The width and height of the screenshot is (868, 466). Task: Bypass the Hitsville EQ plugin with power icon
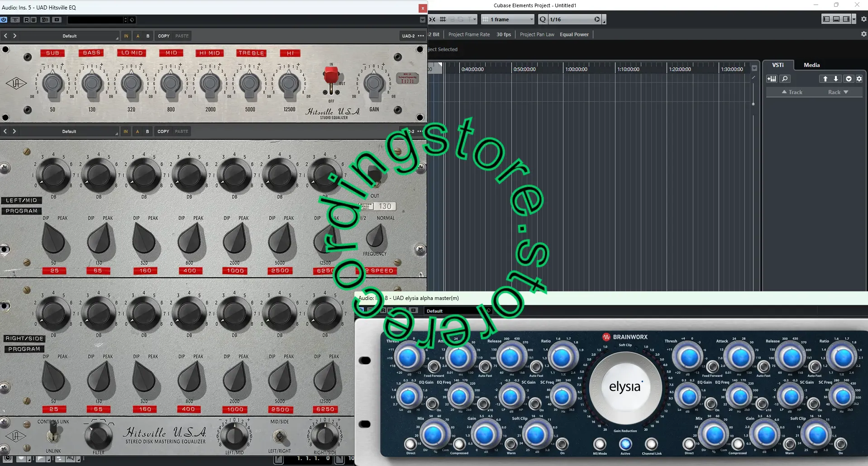pos(4,19)
